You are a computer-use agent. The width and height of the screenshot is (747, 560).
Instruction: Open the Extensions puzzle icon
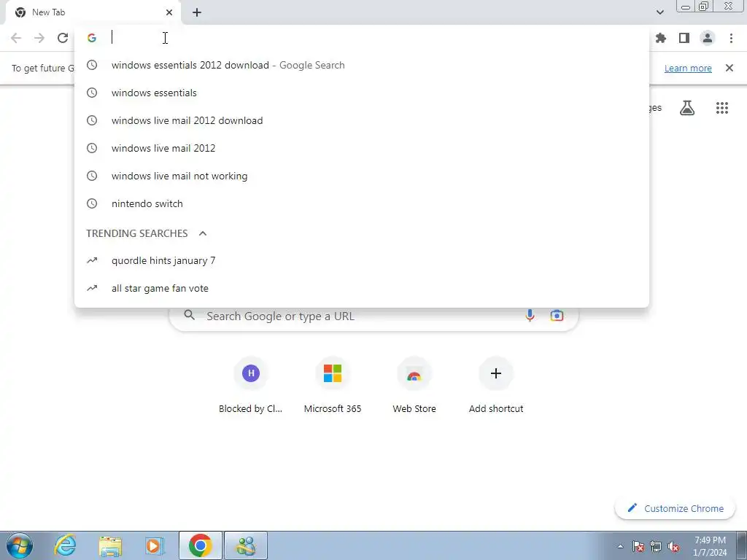661,38
